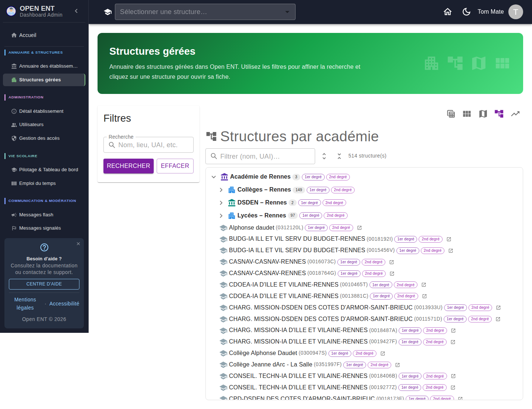Image resolution: width=532 pixels, height=409 pixels.
Task: Open Accessibilité link
Action: pyautogui.click(x=64, y=304)
